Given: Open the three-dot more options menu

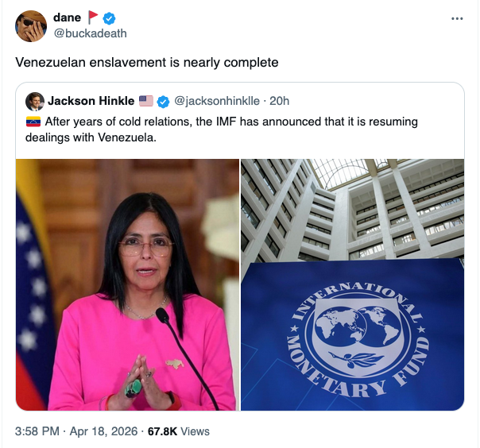Looking at the screenshot, I should [457, 19].
